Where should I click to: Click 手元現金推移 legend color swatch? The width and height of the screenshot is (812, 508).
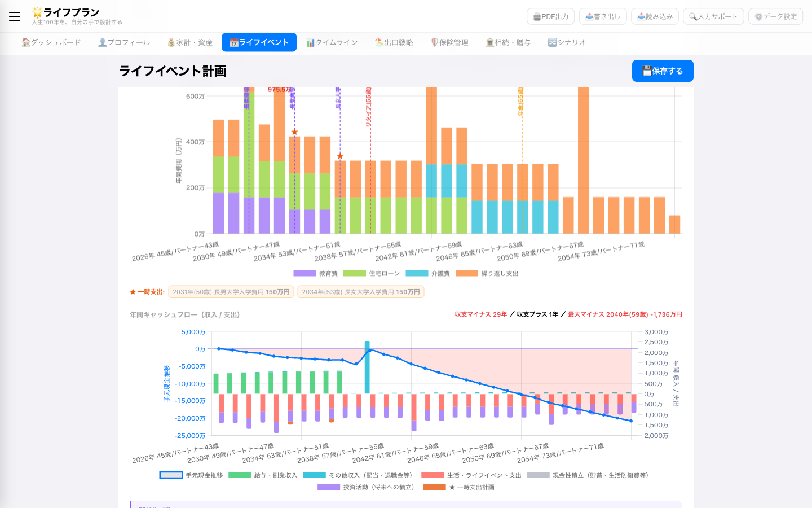171,475
